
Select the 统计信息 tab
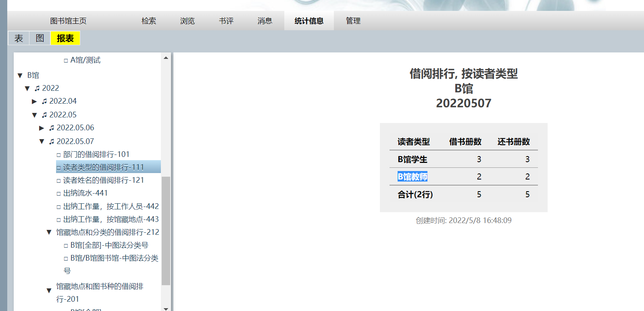[x=309, y=21]
